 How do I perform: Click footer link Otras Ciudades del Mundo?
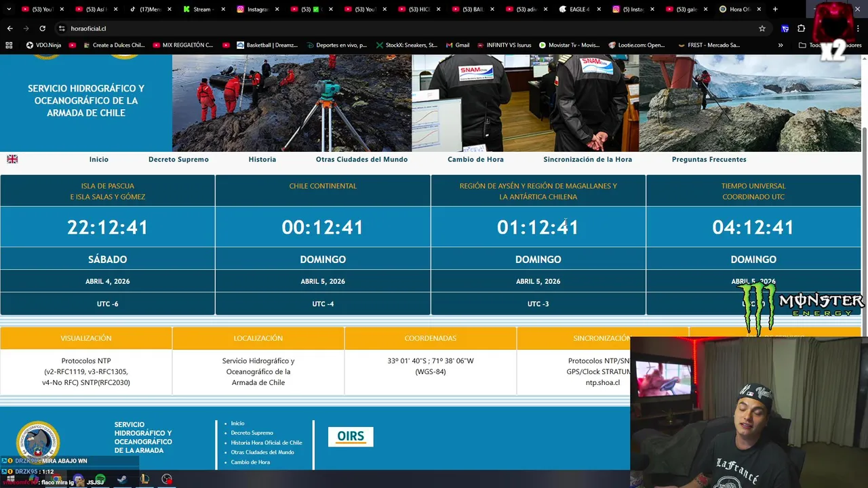coord(262,452)
